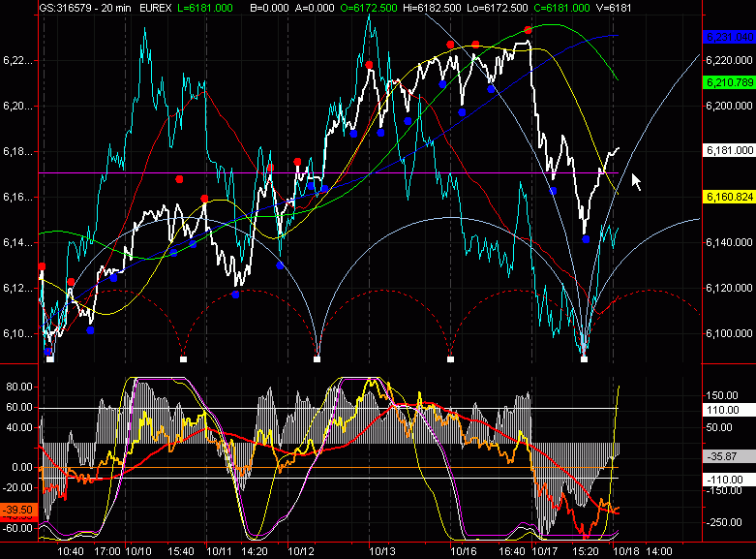
Task: Click the 10/13 date label on time axis
Action: 382,551
